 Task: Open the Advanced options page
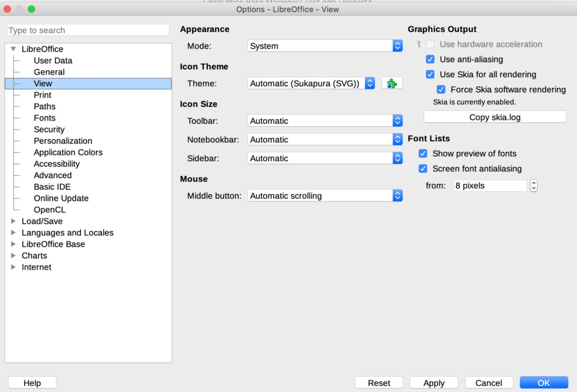point(52,175)
